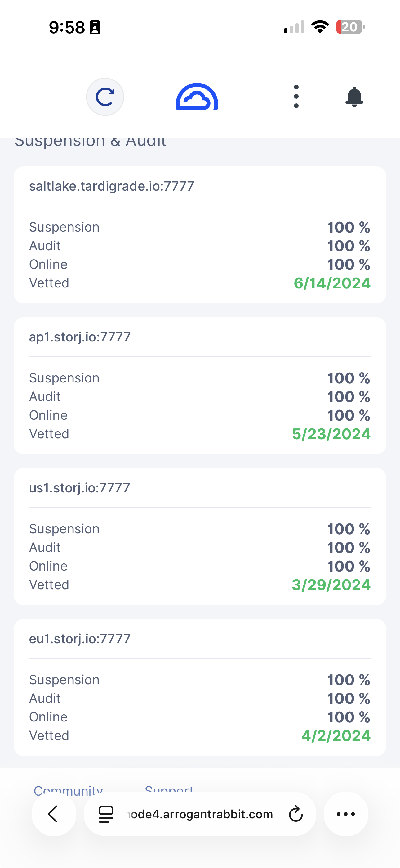Tap the us1 vetted date 3/29/2024
The width and height of the screenshot is (400, 868).
pos(331,585)
